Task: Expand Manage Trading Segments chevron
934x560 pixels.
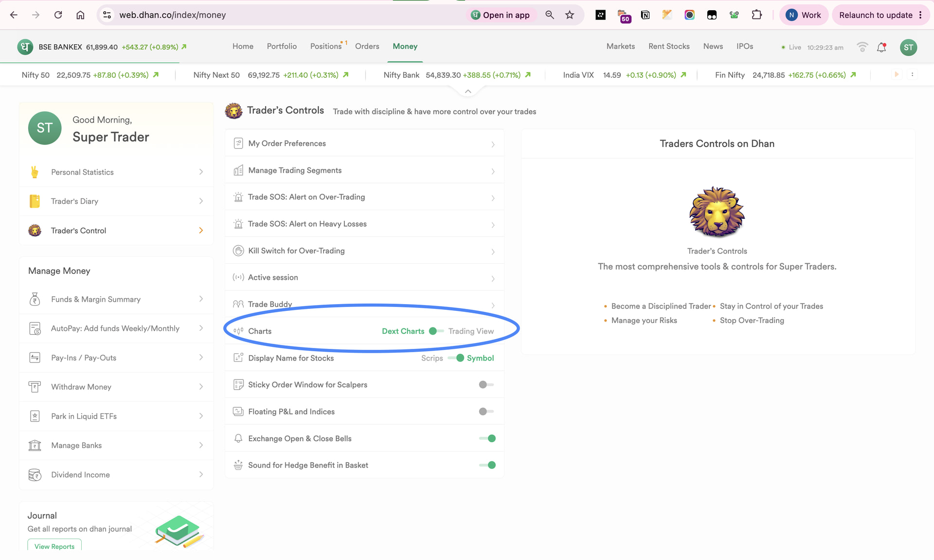Action: tap(493, 171)
